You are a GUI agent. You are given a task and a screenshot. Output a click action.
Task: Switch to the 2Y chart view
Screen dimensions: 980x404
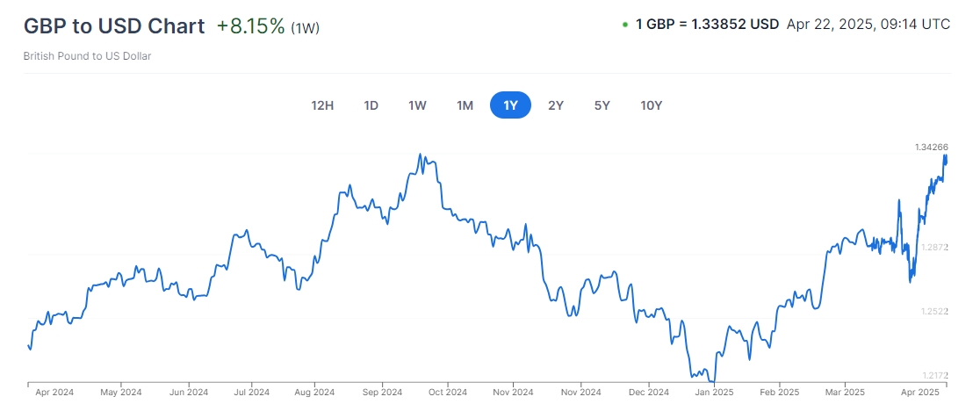556,105
